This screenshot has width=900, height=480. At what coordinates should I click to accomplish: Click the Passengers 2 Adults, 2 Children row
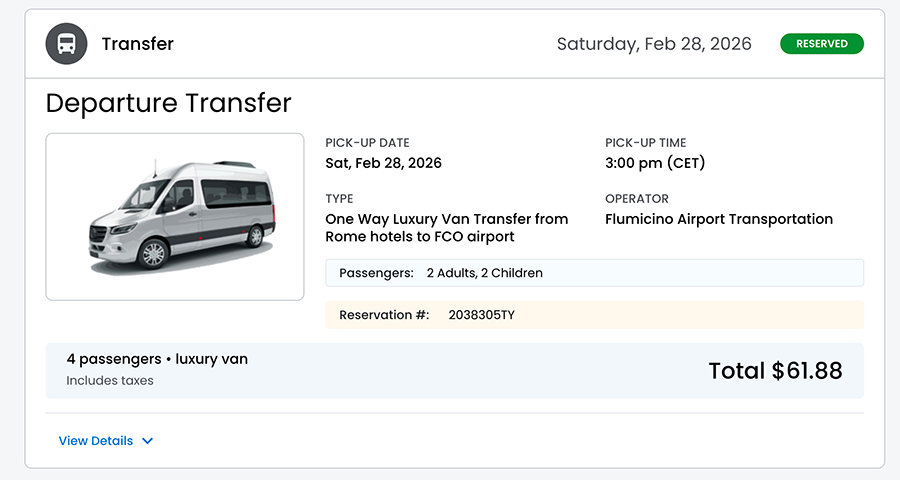point(594,273)
